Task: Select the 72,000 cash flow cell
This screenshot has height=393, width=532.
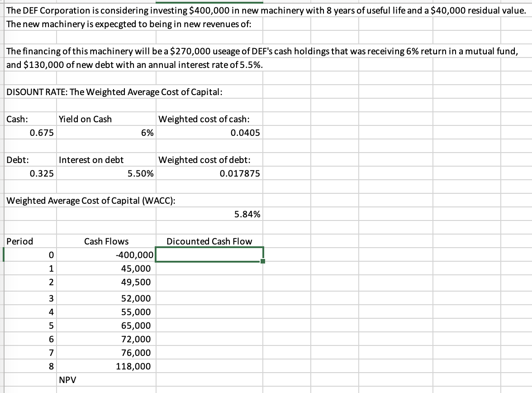Action: click(106, 339)
